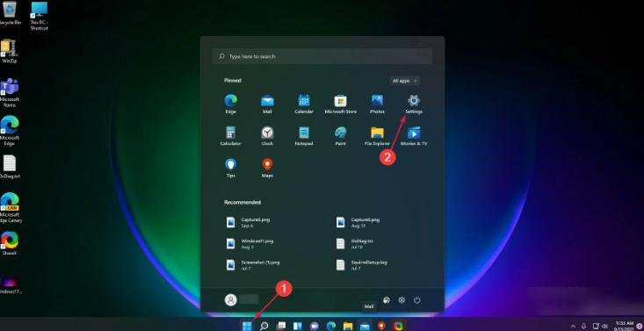Open File Explorer from the taskbar
The height and width of the screenshot is (331, 644).
348,326
